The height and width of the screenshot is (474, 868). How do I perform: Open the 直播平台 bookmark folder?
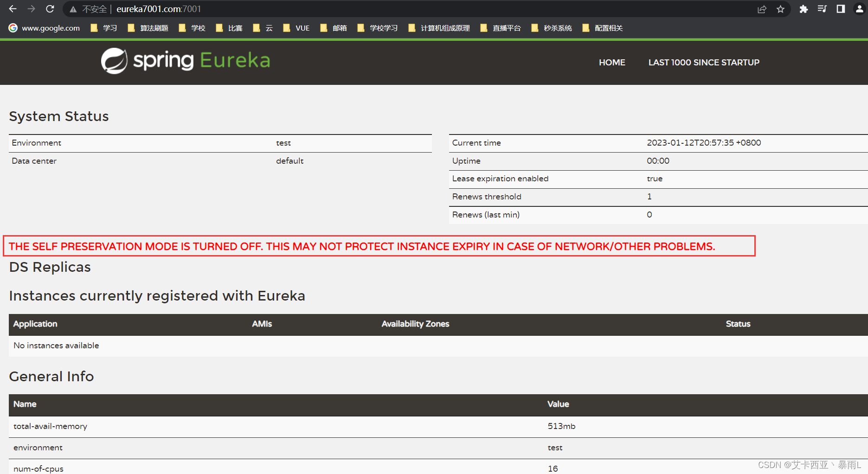(x=501, y=28)
